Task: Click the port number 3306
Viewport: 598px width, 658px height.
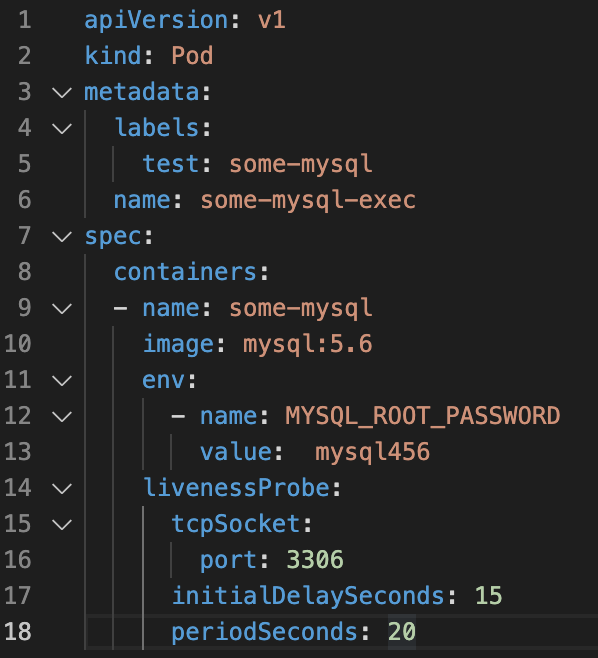Action: coord(315,560)
